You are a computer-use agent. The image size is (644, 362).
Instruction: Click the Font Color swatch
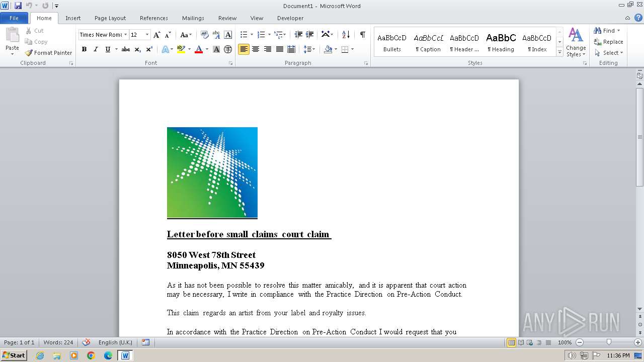[199, 49]
